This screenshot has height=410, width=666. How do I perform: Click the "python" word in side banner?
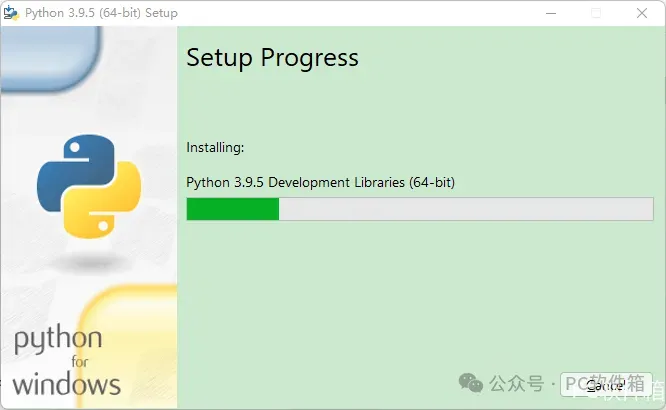[x=57, y=341]
